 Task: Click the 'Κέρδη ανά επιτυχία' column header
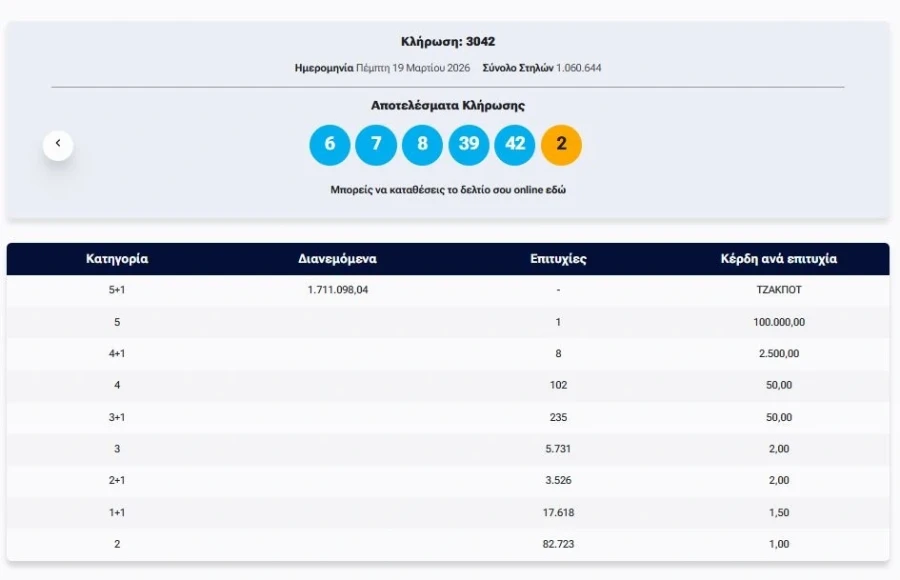point(779,259)
